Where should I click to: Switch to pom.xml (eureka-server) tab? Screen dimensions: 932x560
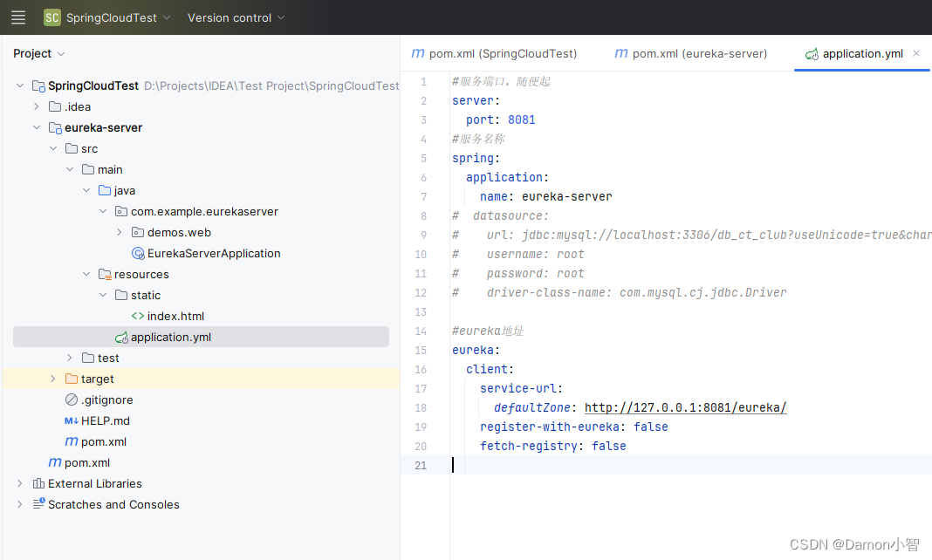(690, 53)
